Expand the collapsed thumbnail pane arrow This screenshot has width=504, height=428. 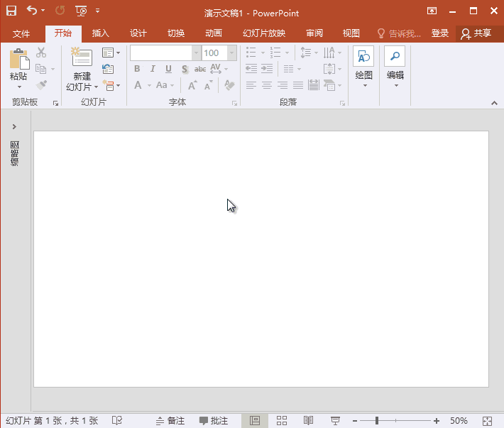[x=14, y=126]
